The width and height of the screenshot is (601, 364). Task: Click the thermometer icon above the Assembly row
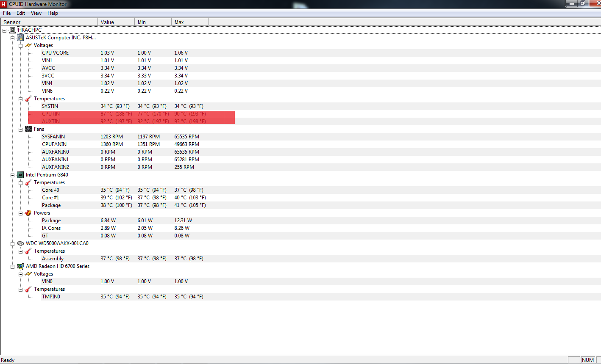[x=28, y=251]
